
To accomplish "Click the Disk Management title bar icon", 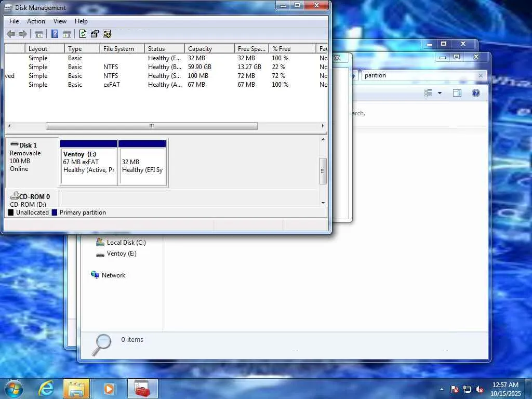I will click(x=8, y=7).
